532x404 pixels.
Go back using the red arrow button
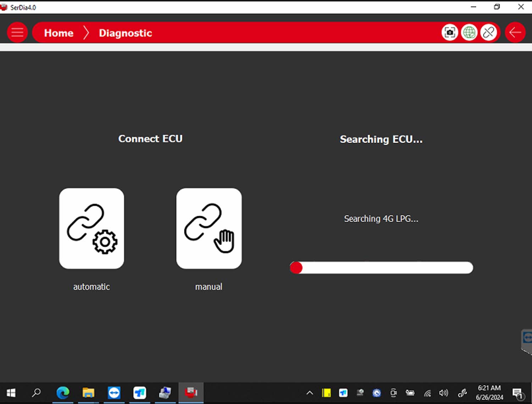pyautogui.click(x=515, y=33)
